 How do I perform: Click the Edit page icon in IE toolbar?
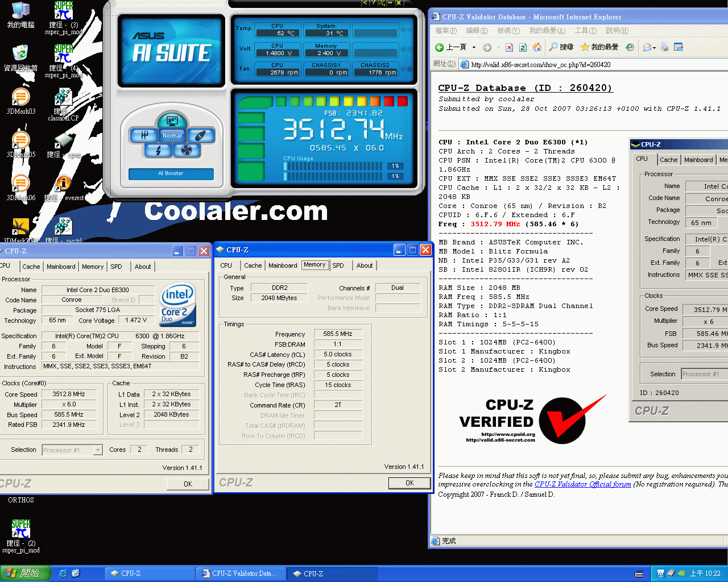pyautogui.click(x=678, y=47)
